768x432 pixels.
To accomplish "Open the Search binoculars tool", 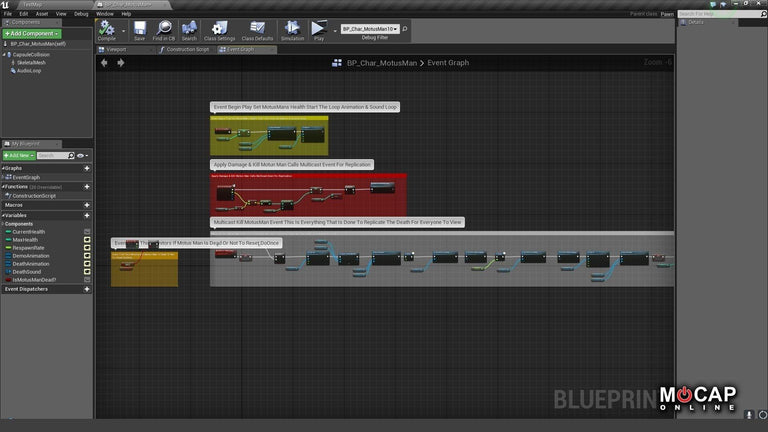I will pos(189,30).
